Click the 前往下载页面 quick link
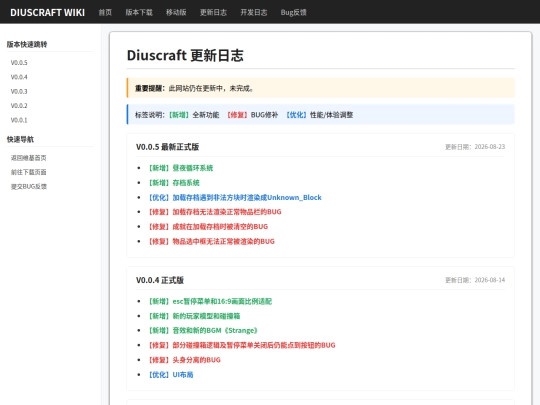The width and height of the screenshot is (540, 405). pyautogui.click(x=29, y=172)
